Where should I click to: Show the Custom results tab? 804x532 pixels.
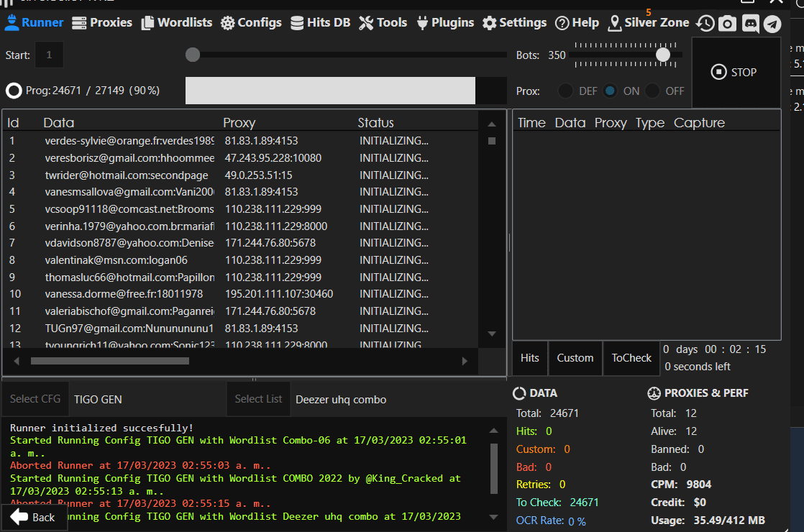coord(575,358)
